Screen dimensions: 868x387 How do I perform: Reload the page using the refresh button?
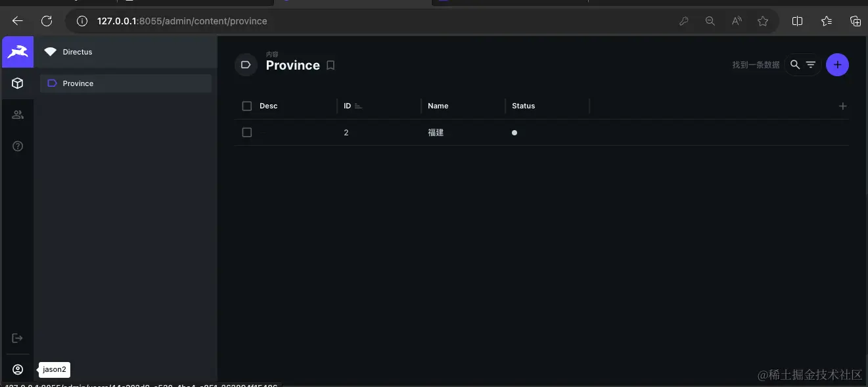(46, 20)
